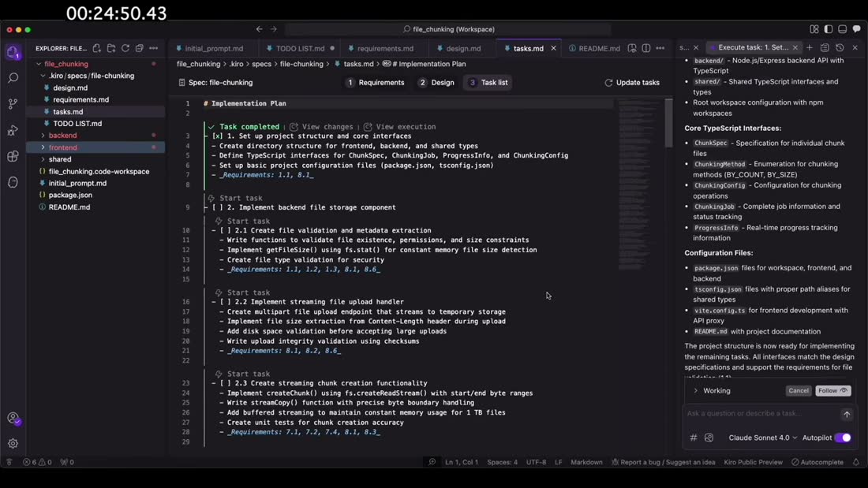The image size is (868, 488).
Task: Click Report a bug / Suggest an idea
Action: 663,462
